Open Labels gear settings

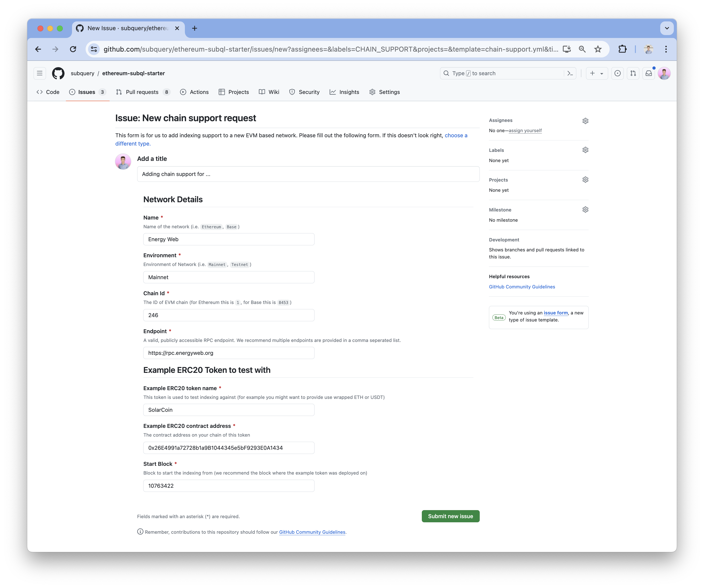pyautogui.click(x=585, y=150)
